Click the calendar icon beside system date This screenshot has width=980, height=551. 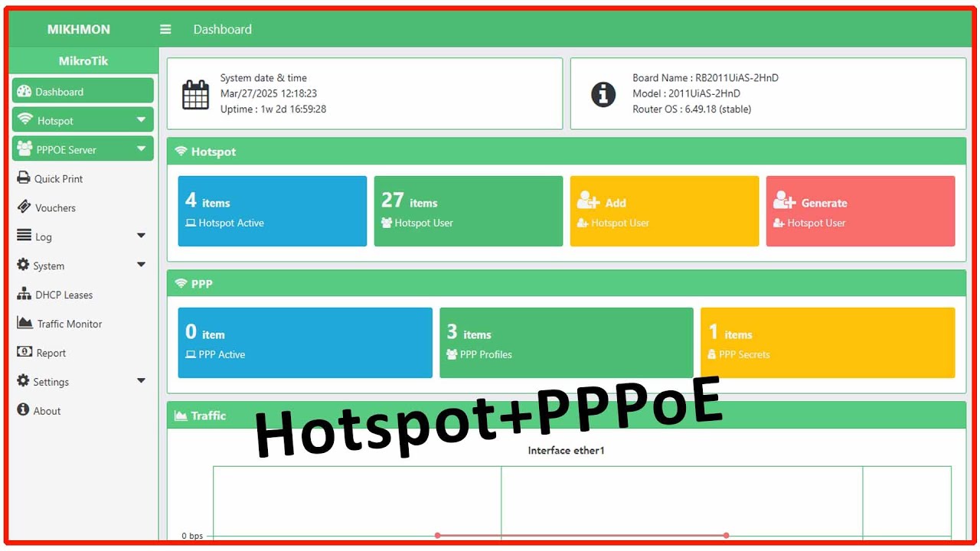[195, 94]
